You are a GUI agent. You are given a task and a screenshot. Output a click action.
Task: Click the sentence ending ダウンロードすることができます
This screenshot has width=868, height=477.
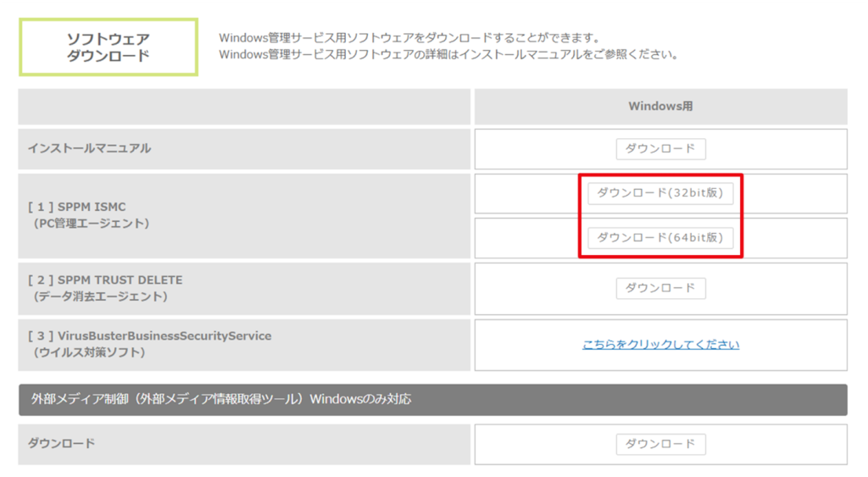coord(409,38)
